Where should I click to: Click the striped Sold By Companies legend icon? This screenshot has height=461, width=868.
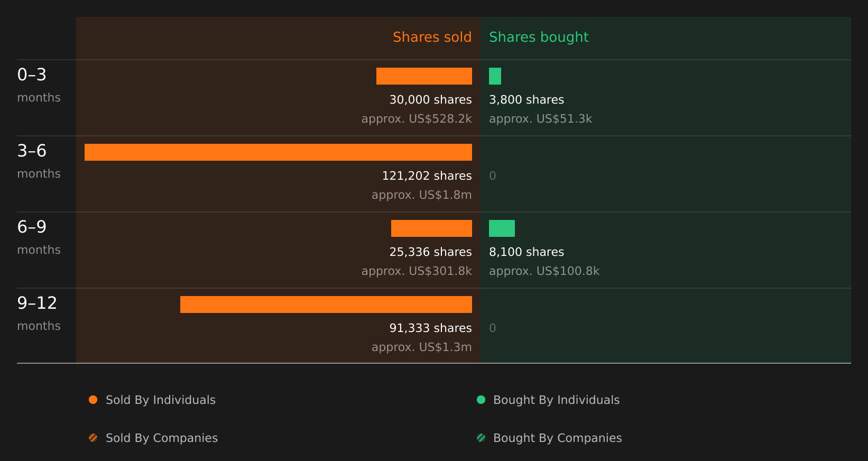[93, 438]
